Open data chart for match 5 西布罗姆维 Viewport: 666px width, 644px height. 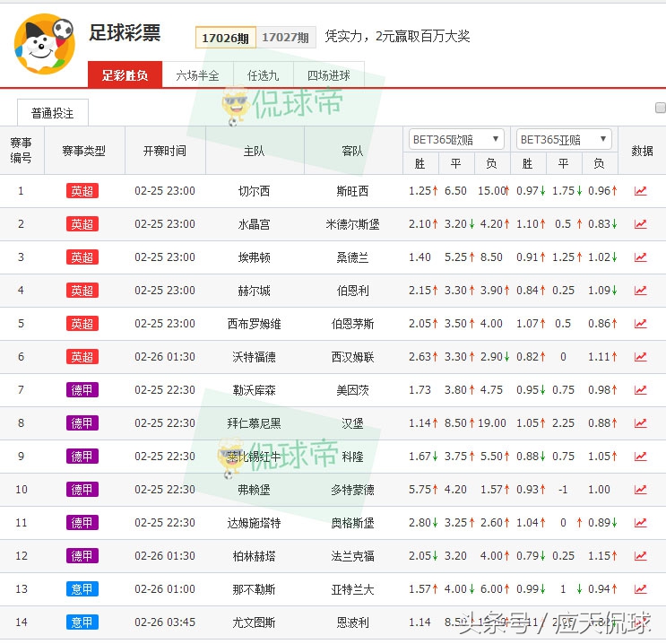pos(640,324)
